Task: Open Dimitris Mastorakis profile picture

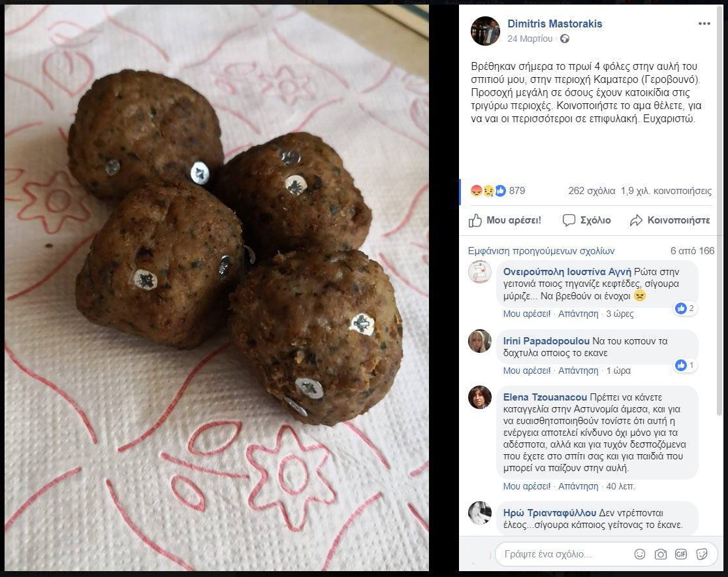Action: tap(485, 31)
